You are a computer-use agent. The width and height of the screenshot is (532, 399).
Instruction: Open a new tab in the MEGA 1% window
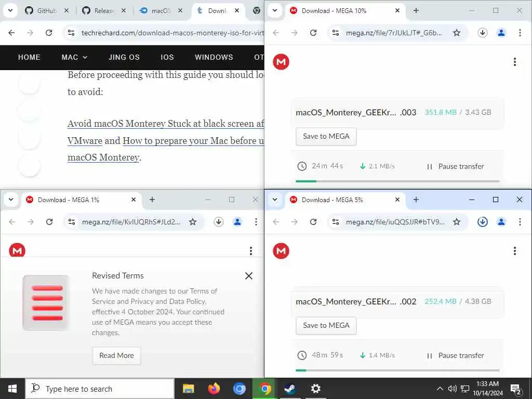(x=152, y=199)
